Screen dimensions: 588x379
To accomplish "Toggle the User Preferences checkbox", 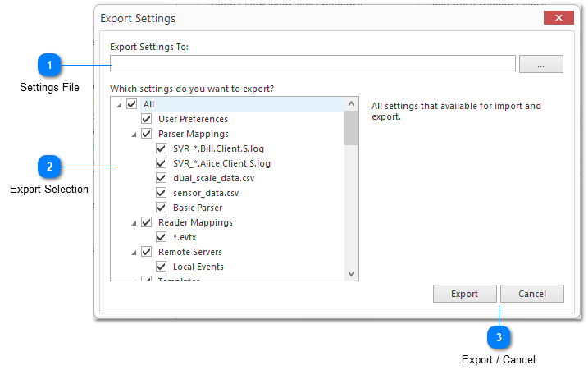I will pyautogui.click(x=146, y=119).
